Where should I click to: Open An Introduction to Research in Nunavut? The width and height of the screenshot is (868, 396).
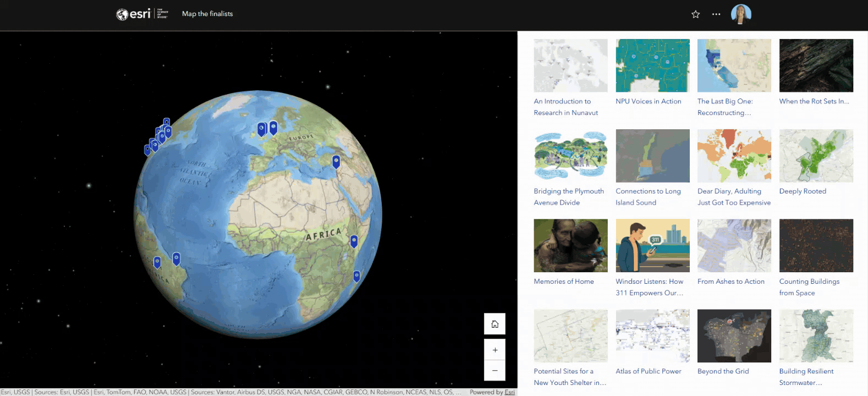pos(566,107)
